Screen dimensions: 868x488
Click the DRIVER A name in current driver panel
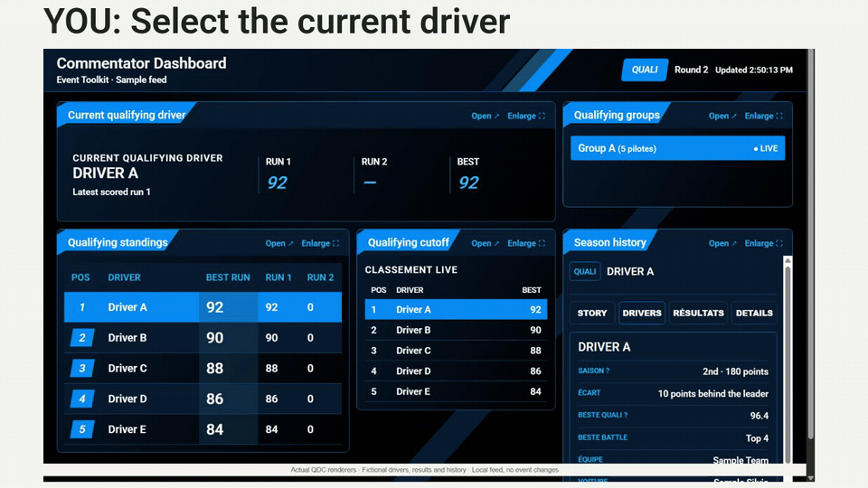[x=105, y=174]
